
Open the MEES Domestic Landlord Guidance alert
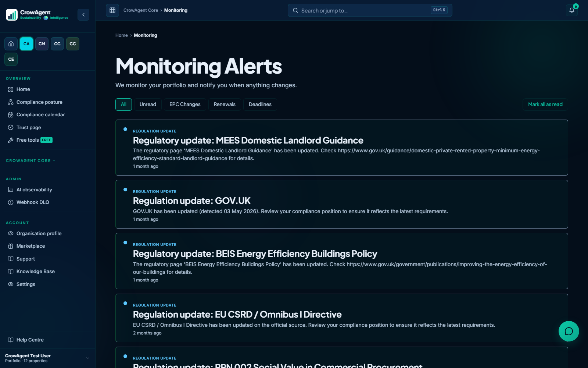(x=342, y=148)
